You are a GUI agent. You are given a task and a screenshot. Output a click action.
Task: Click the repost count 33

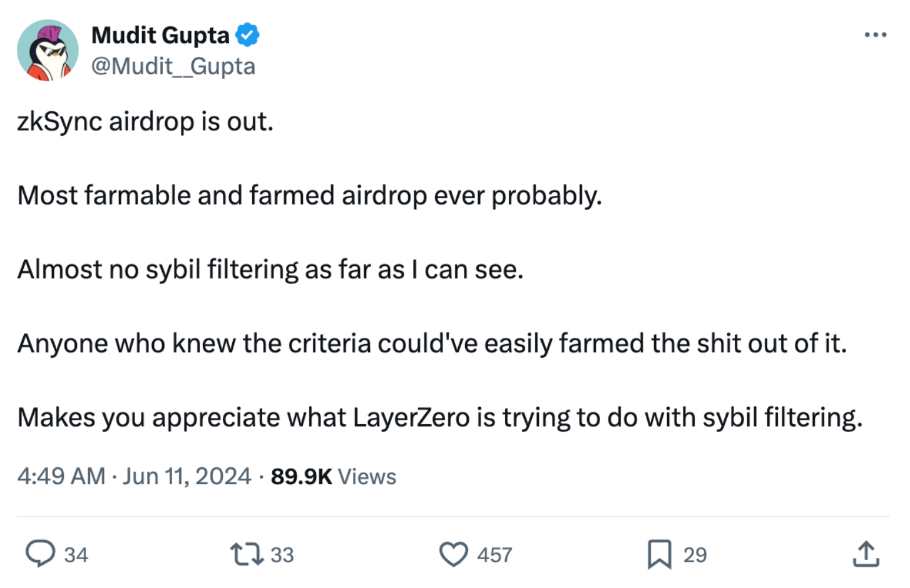coord(282,555)
